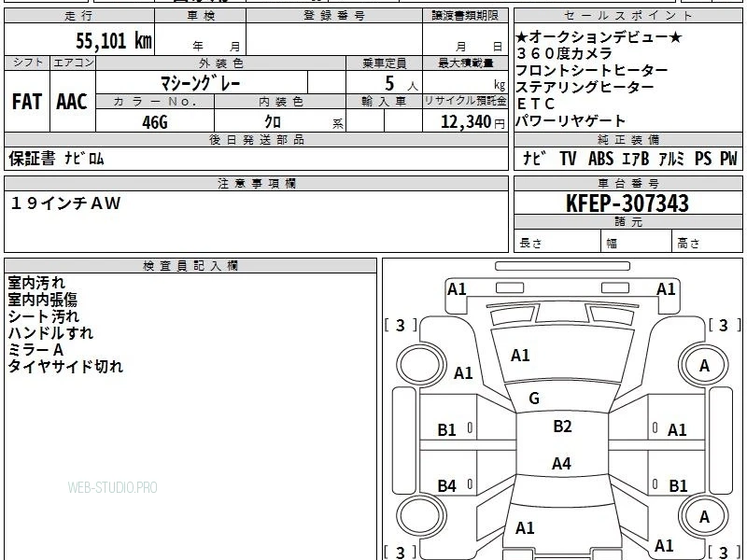Click the 55,101 km mileage value
Image resolution: width=747 pixels, height=560 pixels.
tap(114, 41)
